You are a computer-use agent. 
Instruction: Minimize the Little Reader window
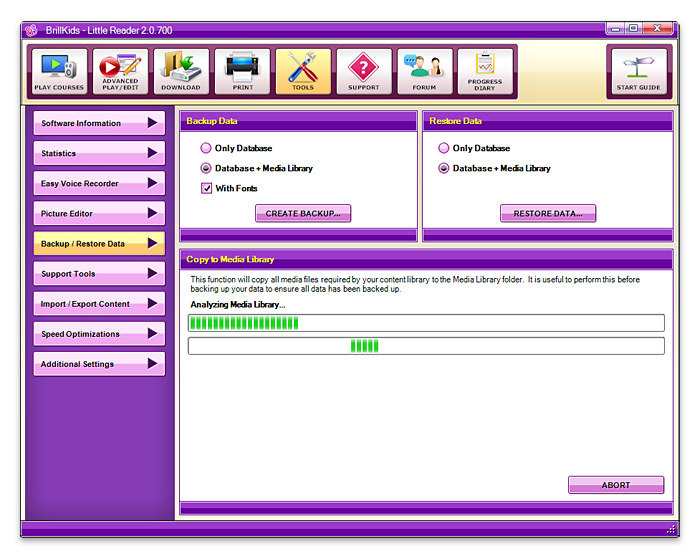click(615, 29)
